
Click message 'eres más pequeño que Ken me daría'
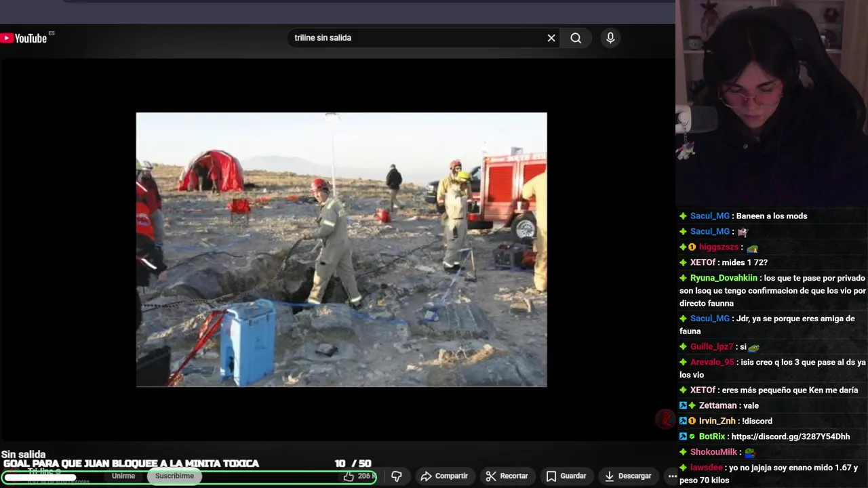click(790, 390)
